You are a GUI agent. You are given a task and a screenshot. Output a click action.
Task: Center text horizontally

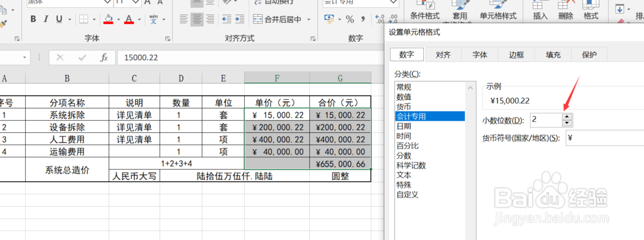point(196,19)
